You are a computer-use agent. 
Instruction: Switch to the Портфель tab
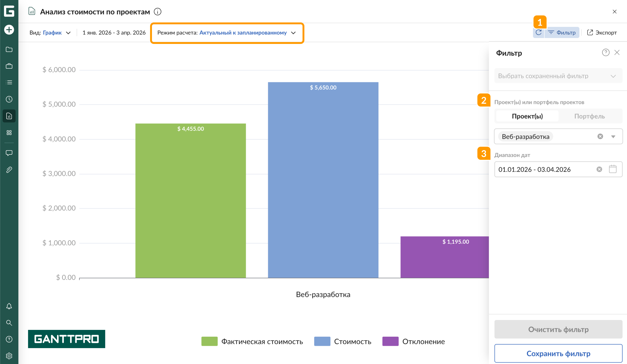[589, 116]
